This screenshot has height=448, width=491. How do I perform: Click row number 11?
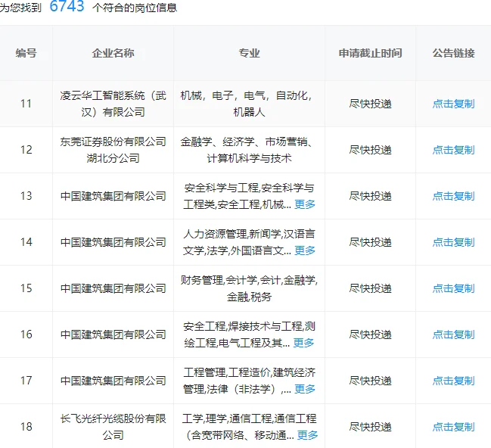26,104
